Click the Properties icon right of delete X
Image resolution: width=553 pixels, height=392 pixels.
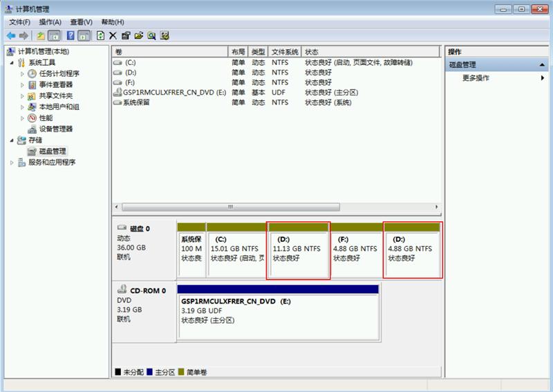pyautogui.click(x=126, y=35)
